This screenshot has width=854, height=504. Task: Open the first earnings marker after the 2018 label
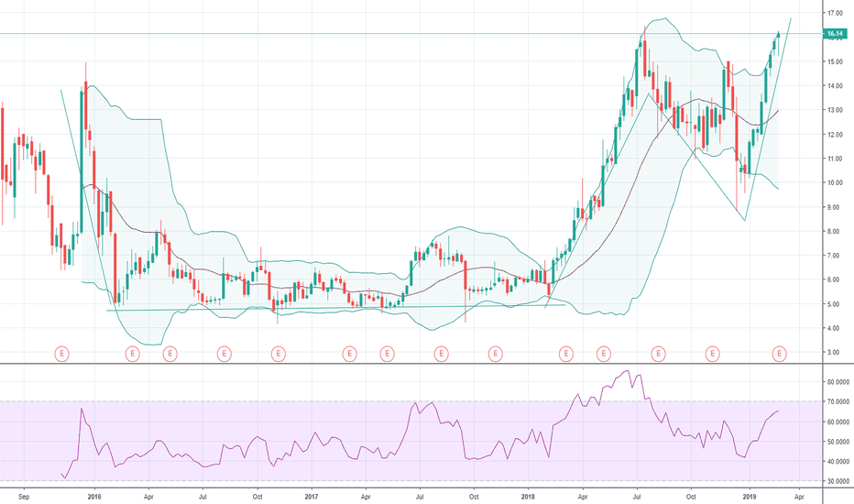566,354
